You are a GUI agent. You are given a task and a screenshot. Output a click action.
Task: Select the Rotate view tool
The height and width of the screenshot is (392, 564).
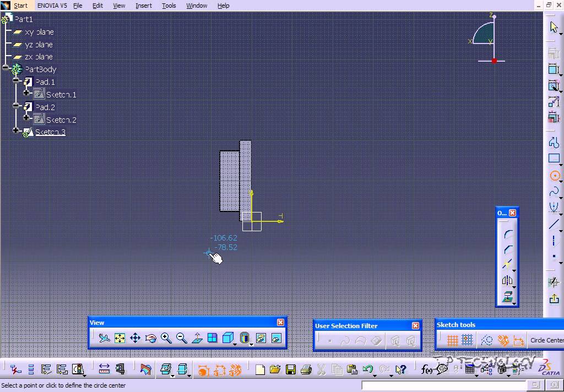(x=151, y=338)
